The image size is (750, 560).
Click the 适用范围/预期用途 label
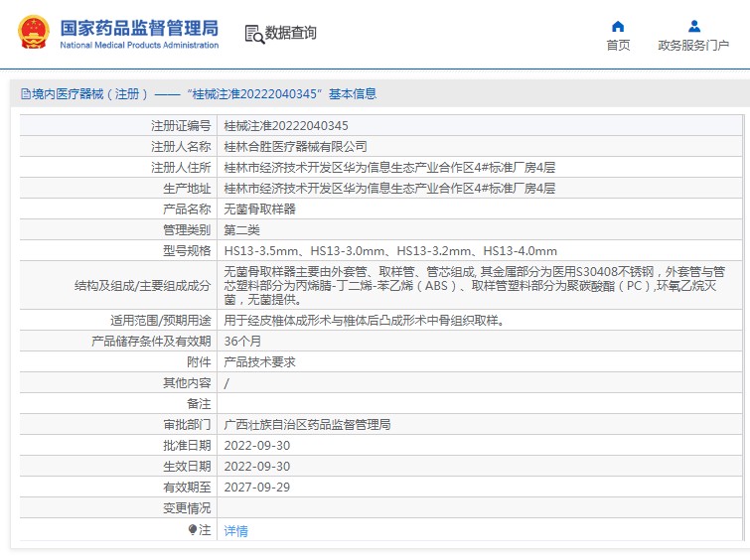tap(160, 320)
